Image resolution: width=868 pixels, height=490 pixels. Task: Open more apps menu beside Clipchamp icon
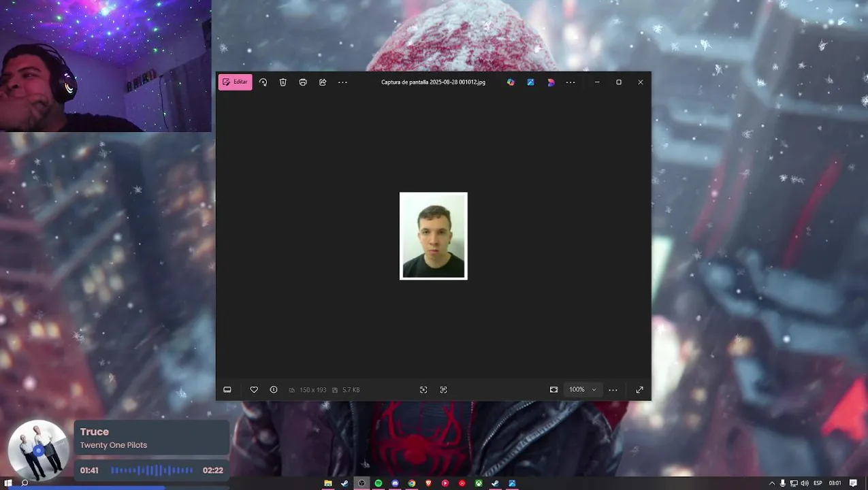coord(570,82)
